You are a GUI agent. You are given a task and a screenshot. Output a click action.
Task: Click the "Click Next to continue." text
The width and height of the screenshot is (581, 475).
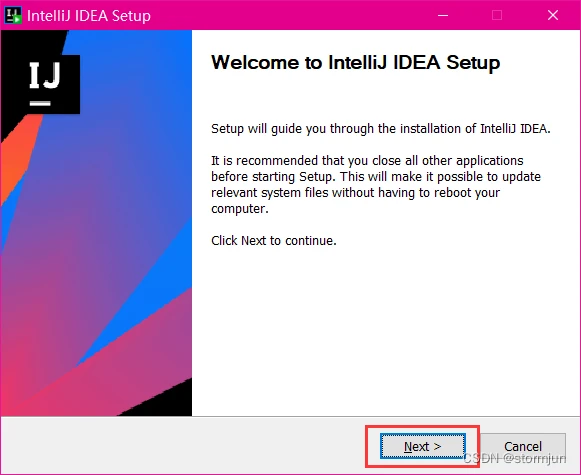point(273,241)
